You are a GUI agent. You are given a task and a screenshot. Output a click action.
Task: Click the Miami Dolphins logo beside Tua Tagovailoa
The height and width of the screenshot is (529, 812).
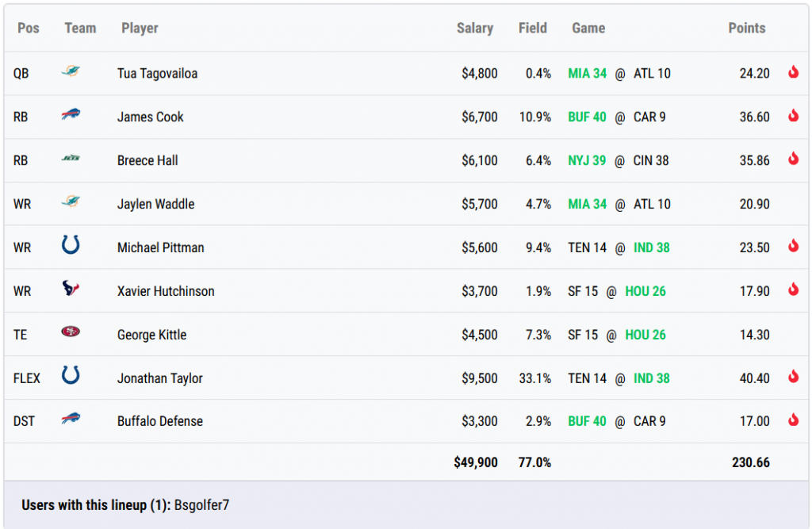pyautogui.click(x=71, y=72)
